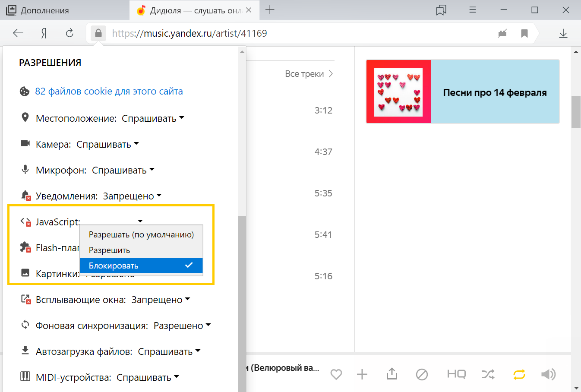Open Все треки link
The width and height of the screenshot is (581, 392).
(309, 74)
